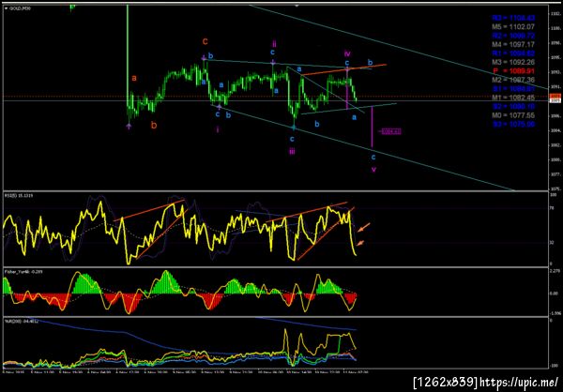Select the orange wave label C
The image size is (563, 392).
(x=205, y=41)
